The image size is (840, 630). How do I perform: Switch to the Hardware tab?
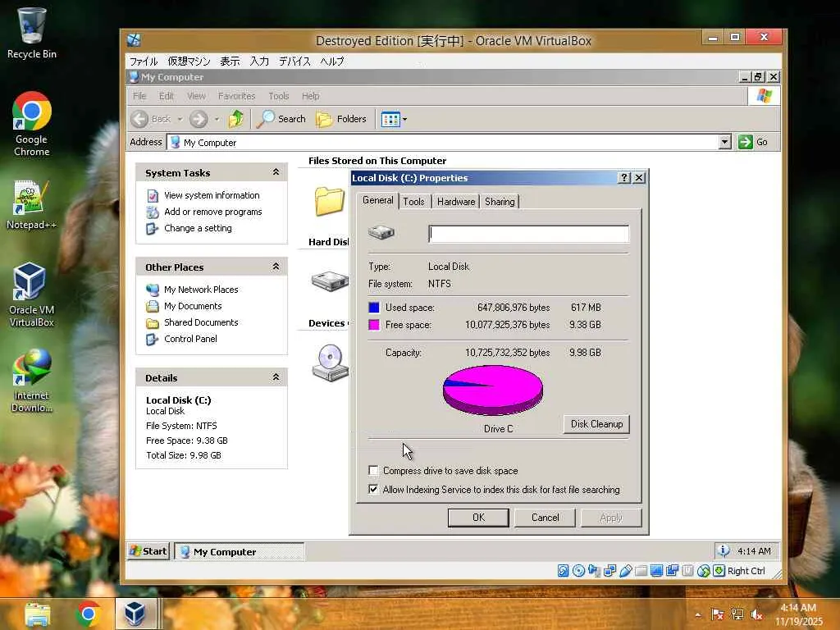[456, 202]
